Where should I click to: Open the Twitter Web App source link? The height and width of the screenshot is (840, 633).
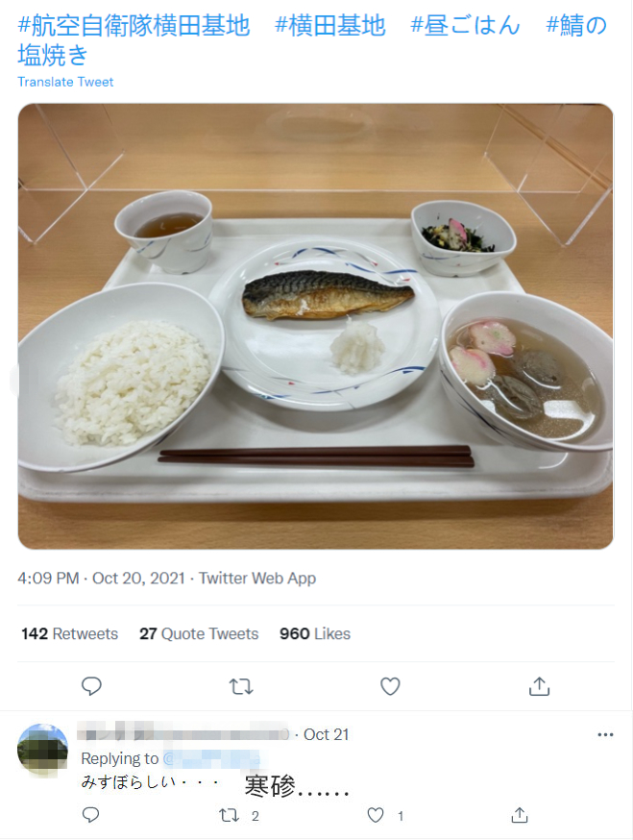click(x=256, y=579)
